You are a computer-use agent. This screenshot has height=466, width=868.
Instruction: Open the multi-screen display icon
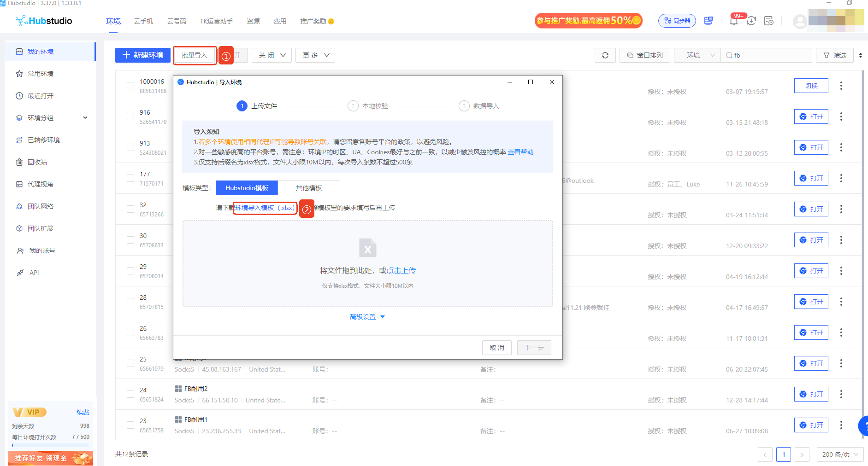click(x=709, y=21)
